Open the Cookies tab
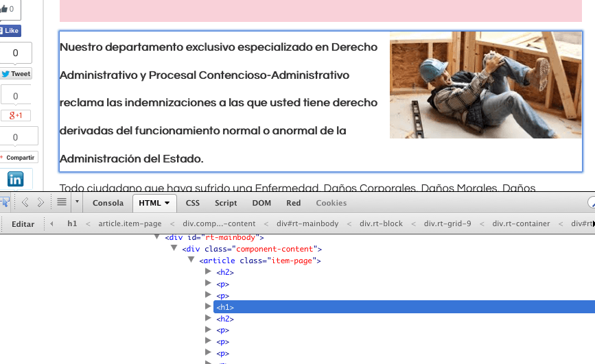 [x=331, y=203]
